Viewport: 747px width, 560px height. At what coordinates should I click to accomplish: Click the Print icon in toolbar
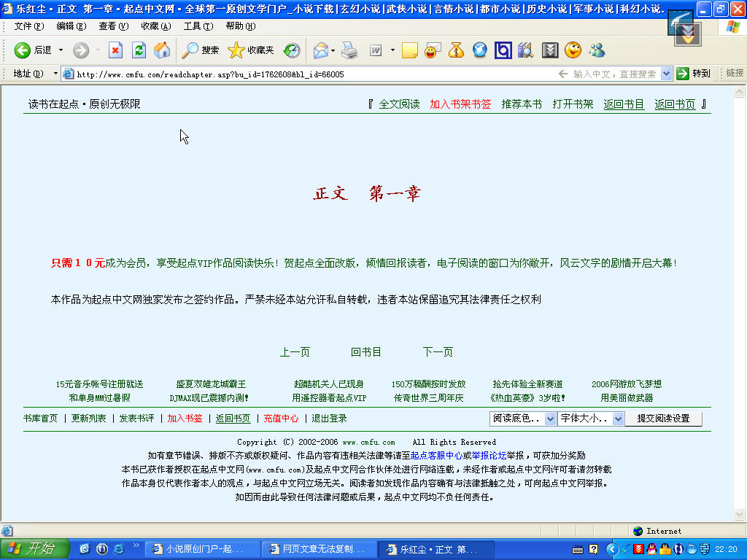(x=349, y=50)
